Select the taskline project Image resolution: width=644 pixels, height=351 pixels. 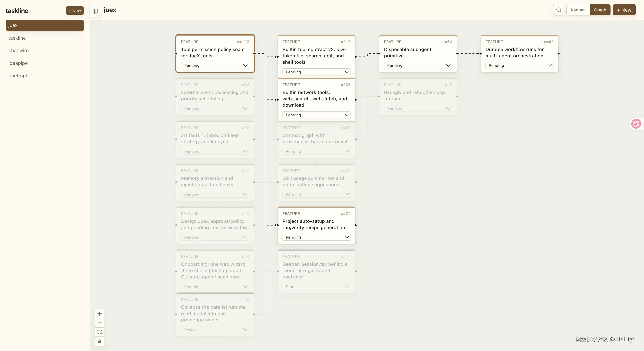point(45,38)
